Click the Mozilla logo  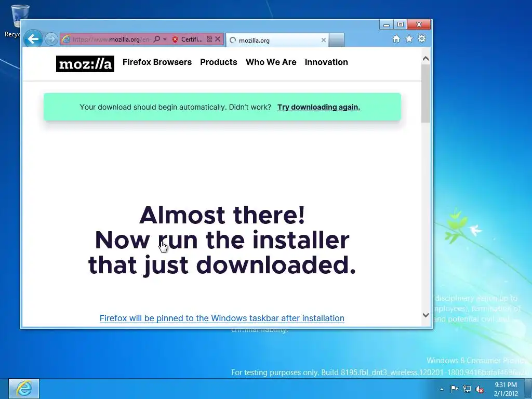(85, 64)
